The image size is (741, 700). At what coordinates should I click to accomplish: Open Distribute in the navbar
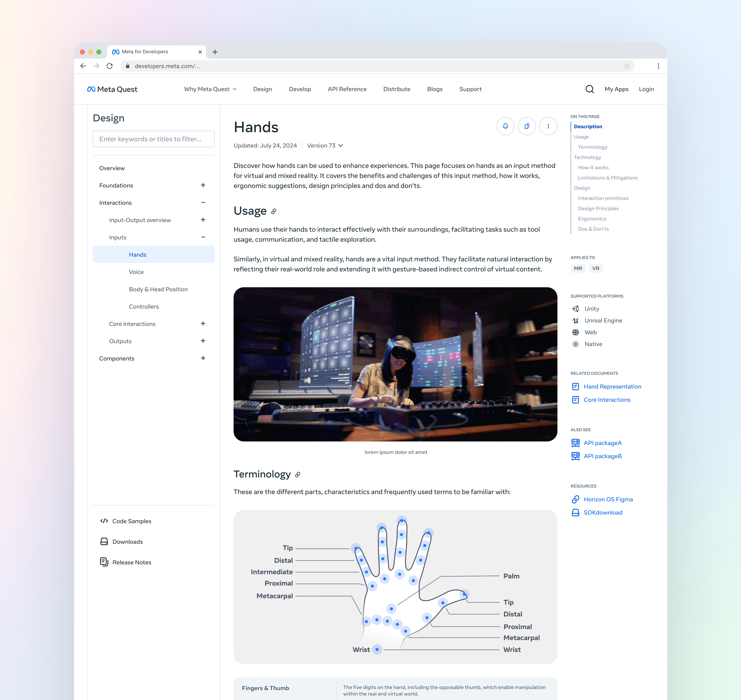tap(397, 89)
